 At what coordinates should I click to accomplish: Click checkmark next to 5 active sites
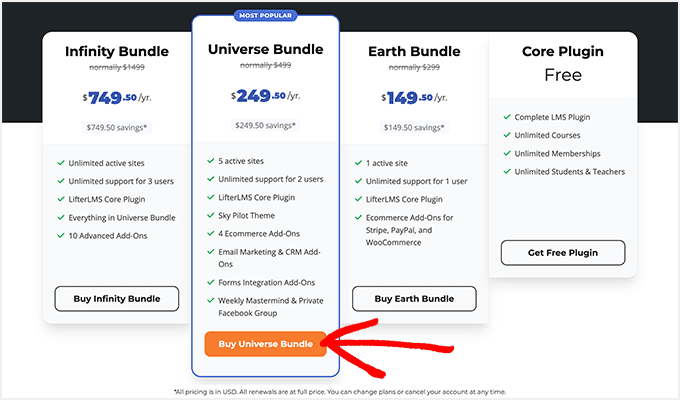click(208, 161)
